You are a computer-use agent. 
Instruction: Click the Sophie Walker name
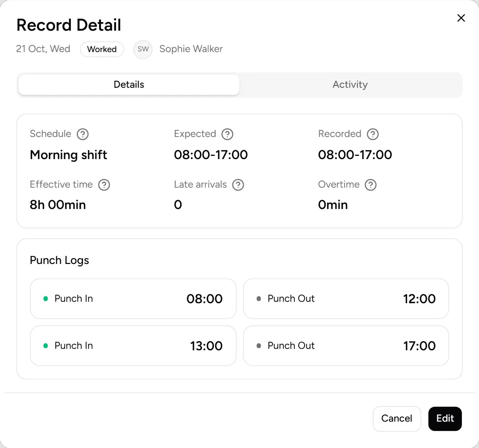tap(191, 49)
